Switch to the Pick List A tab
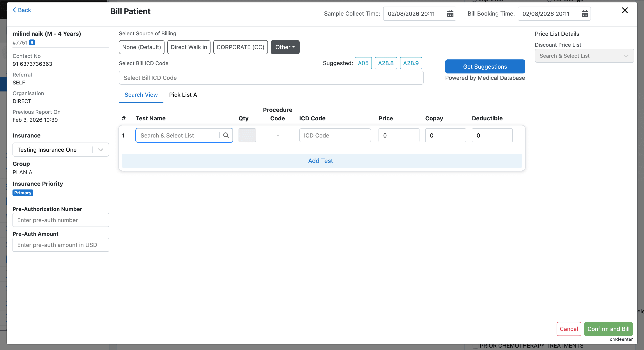 [x=183, y=95]
